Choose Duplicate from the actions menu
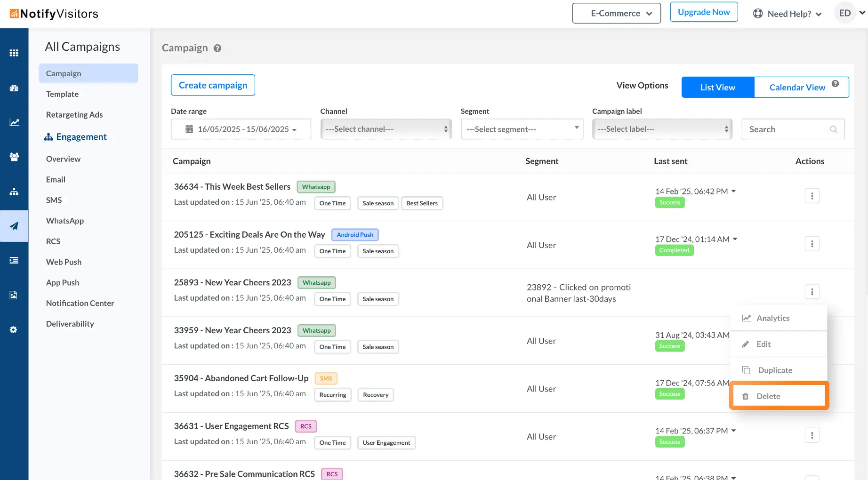The height and width of the screenshot is (480, 868). [775, 370]
